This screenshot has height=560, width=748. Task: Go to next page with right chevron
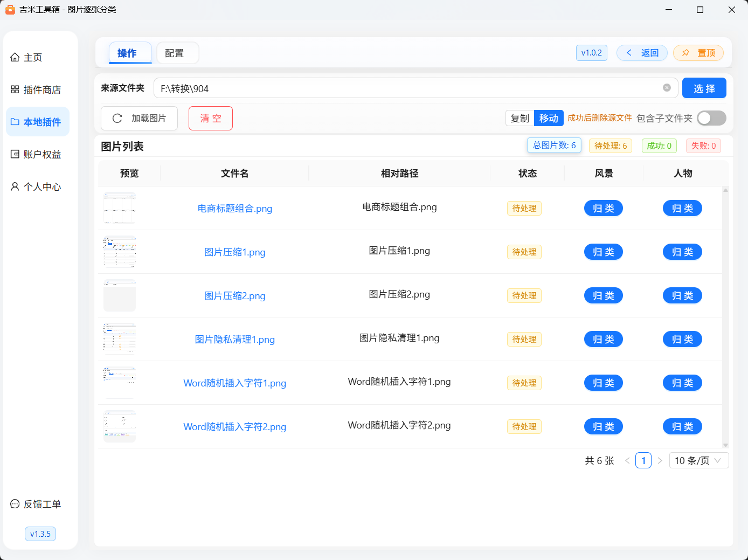point(660,460)
